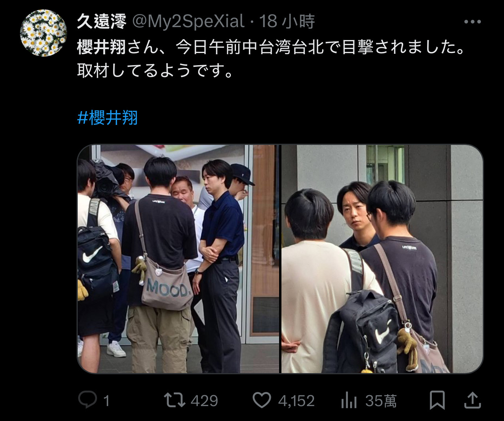Open right photo by gray wall
Screen dimensions: 504x421
[382, 259]
